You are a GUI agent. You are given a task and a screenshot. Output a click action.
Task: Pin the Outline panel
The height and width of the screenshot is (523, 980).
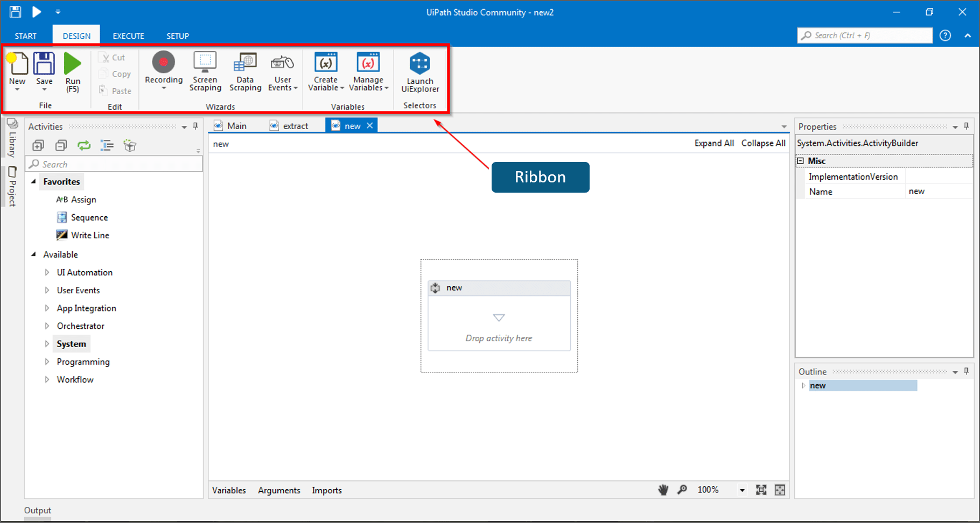(x=967, y=371)
